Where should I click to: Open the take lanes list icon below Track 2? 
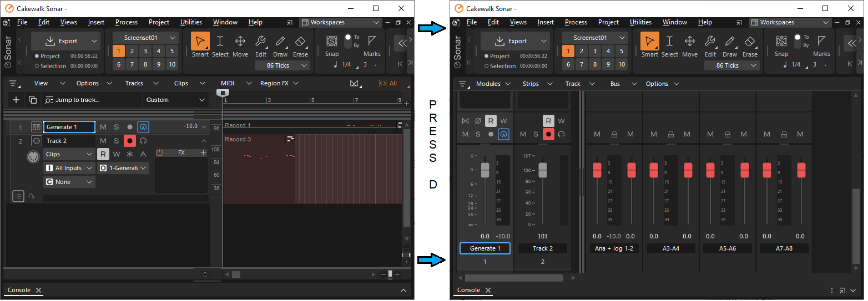pos(18,196)
